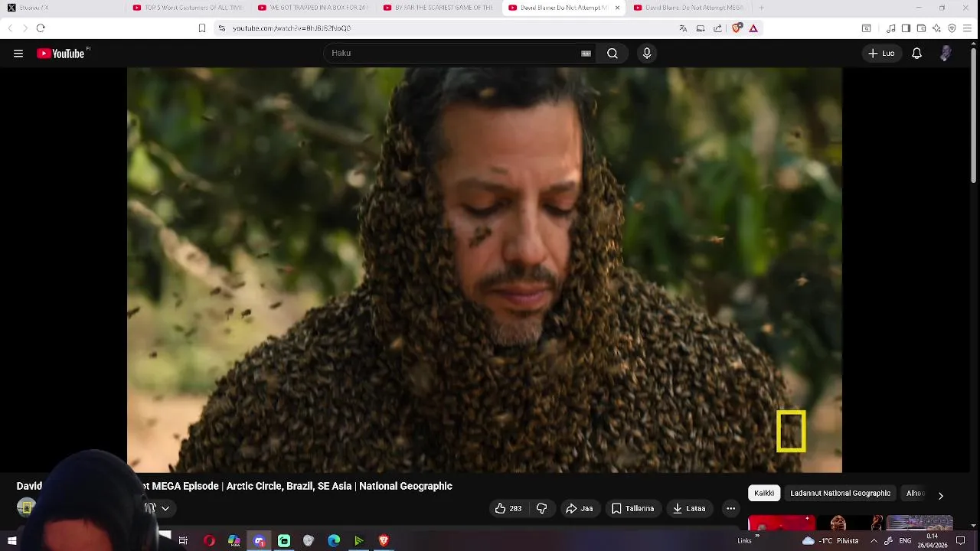The height and width of the screenshot is (551, 980).
Task: Close the active David Blaine tab
Action: point(617,8)
